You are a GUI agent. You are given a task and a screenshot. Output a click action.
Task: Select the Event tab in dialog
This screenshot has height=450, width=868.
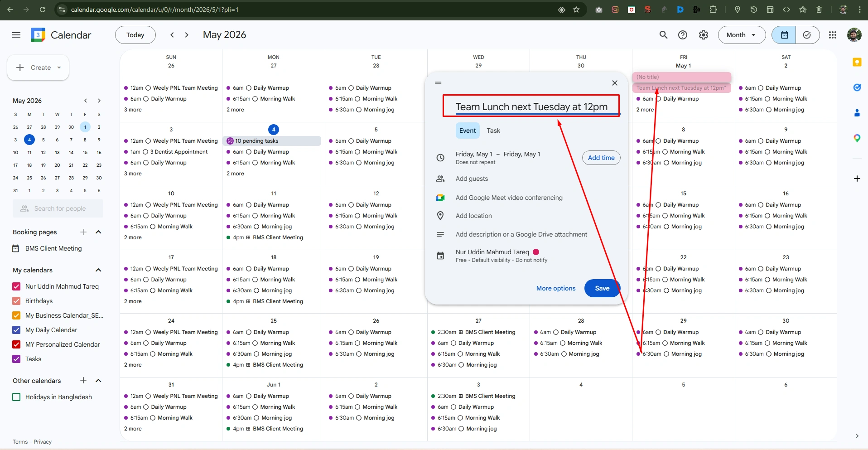tap(468, 131)
